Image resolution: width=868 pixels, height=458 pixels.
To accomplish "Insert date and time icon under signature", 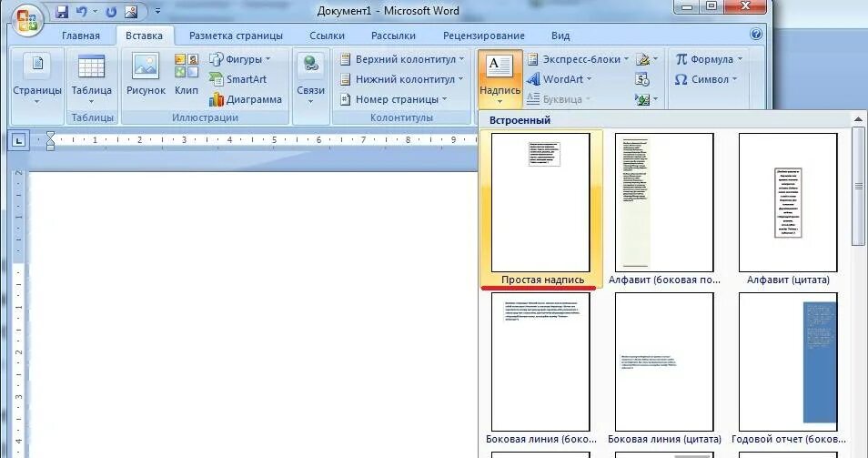I will click(642, 79).
